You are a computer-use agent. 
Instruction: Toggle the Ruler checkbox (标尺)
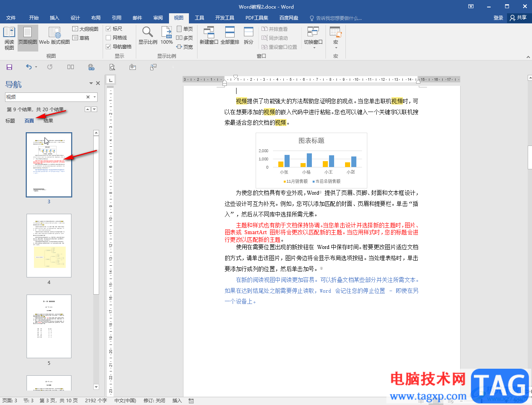pyautogui.click(x=114, y=29)
